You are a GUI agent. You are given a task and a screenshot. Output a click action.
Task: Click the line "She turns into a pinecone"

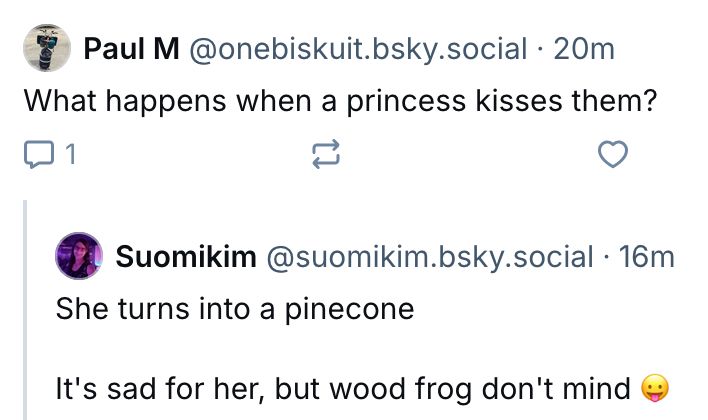pos(235,309)
